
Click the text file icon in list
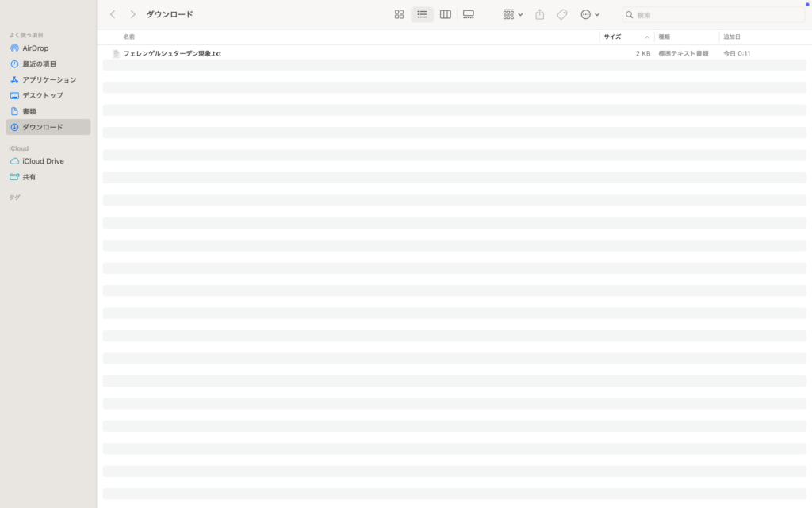pyautogui.click(x=116, y=53)
